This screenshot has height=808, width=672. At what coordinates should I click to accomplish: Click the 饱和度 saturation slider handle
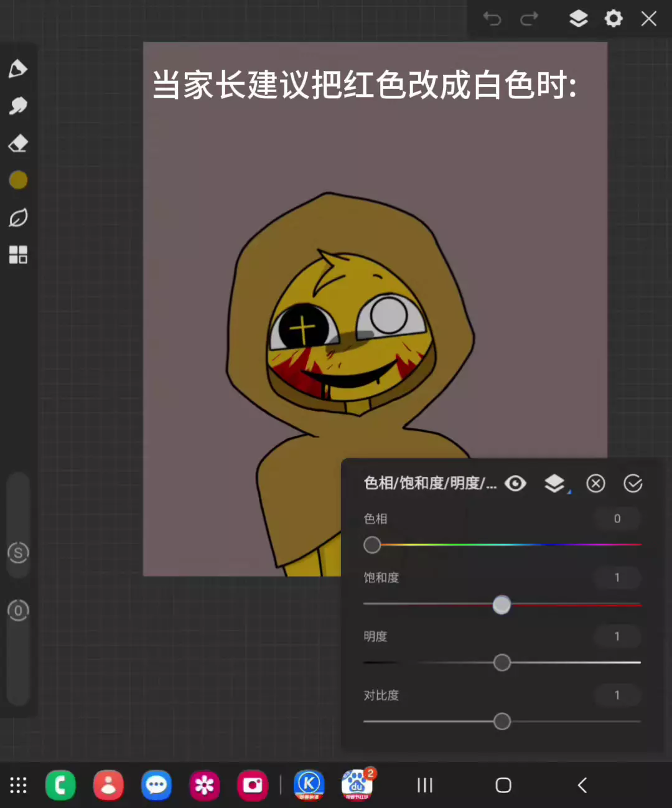(502, 604)
